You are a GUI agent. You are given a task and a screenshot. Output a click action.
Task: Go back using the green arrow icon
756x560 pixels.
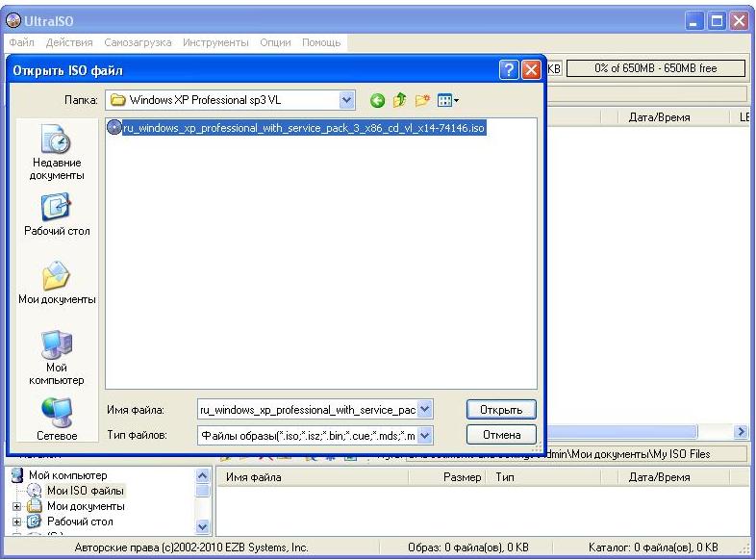point(377,100)
